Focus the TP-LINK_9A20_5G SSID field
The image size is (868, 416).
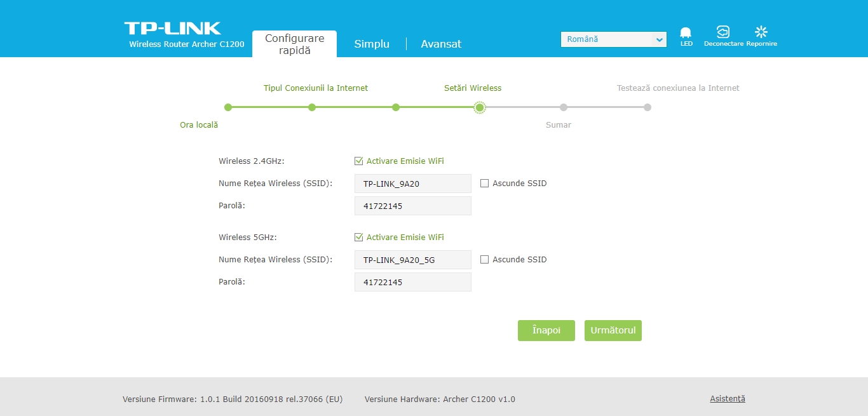[x=412, y=260]
